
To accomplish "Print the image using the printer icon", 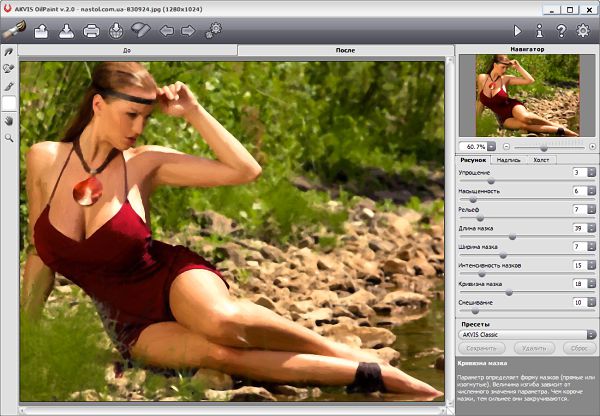I will (x=91, y=31).
